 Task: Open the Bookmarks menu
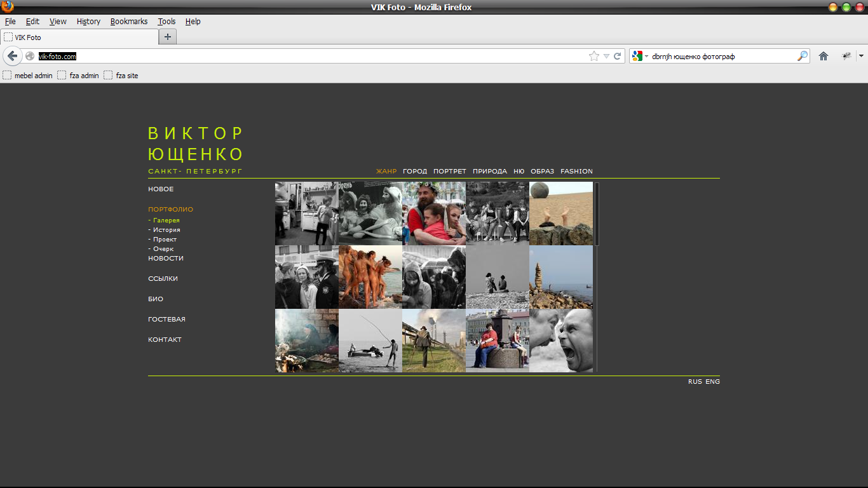(x=128, y=21)
